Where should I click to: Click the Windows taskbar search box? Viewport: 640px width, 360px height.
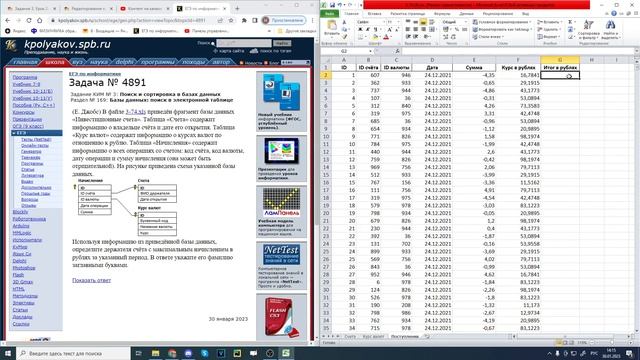click(73, 353)
